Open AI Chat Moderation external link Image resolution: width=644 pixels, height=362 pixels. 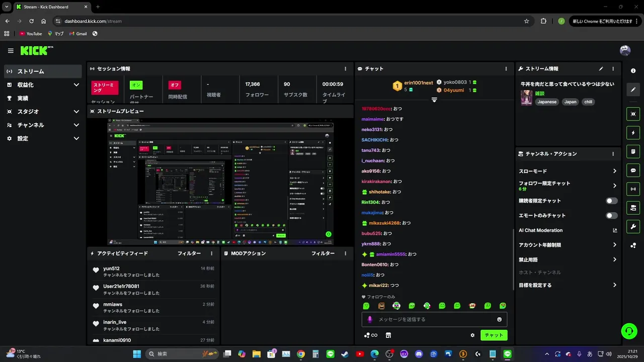(x=614, y=230)
